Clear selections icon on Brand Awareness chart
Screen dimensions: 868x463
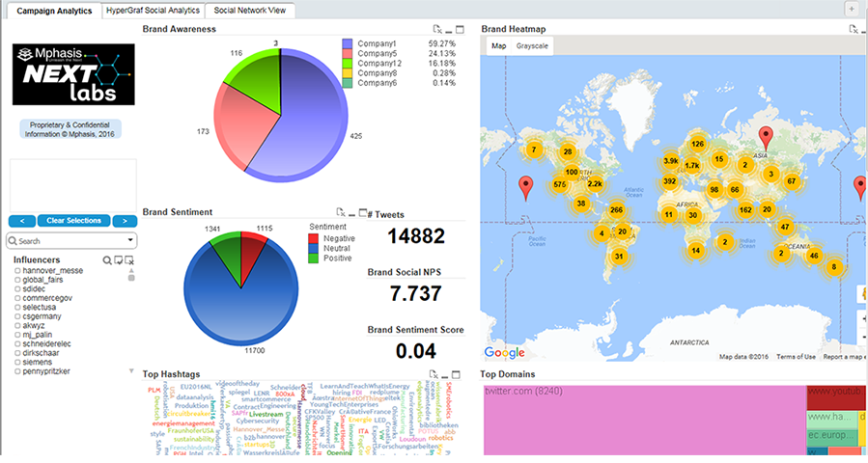click(437, 29)
